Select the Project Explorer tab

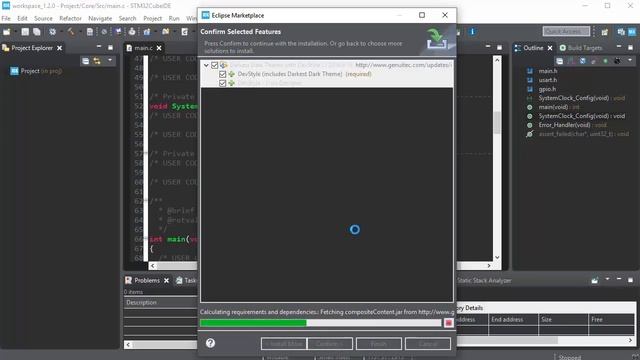pyautogui.click(x=32, y=48)
